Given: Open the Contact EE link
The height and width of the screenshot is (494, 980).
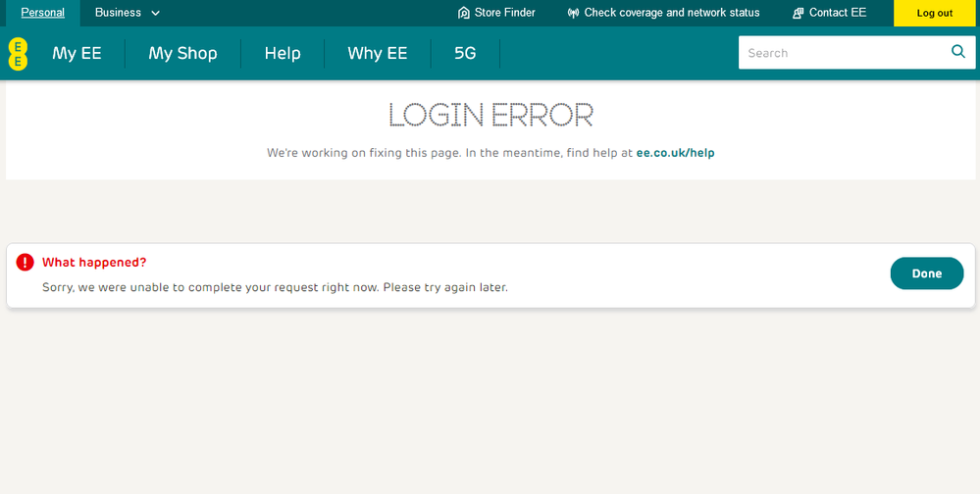Looking at the screenshot, I should pyautogui.click(x=829, y=13).
